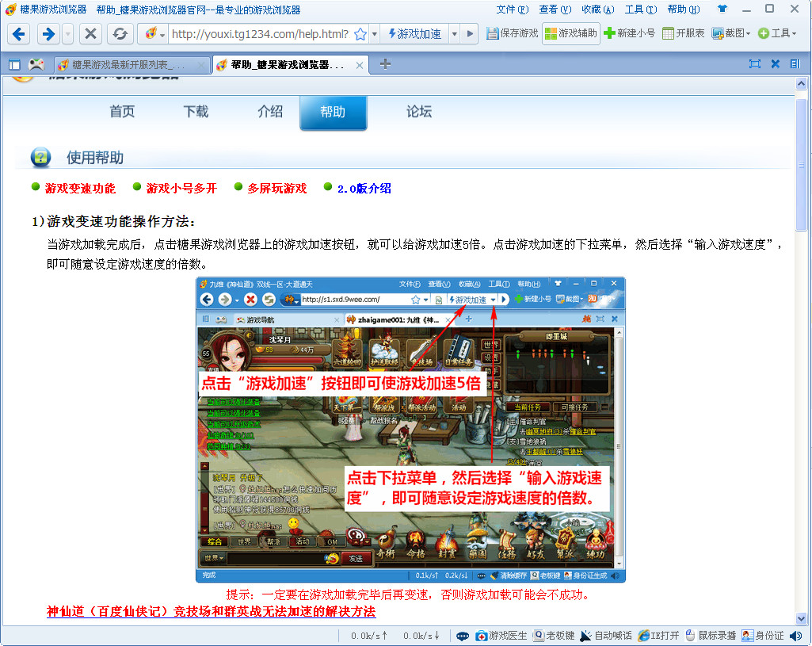The height and width of the screenshot is (646, 812).
Task: Click the skin shirt icon in title bar
Action: [x=722, y=9]
